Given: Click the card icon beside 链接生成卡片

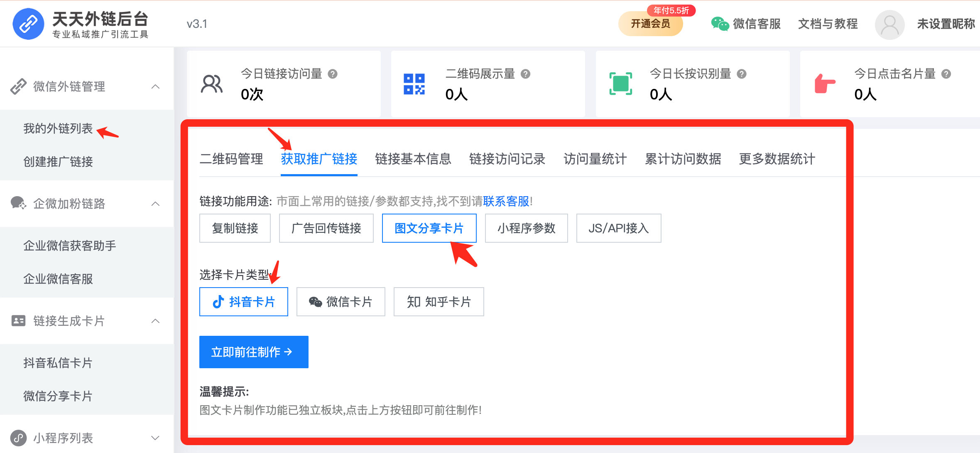Looking at the screenshot, I should pyautogui.click(x=18, y=321).
